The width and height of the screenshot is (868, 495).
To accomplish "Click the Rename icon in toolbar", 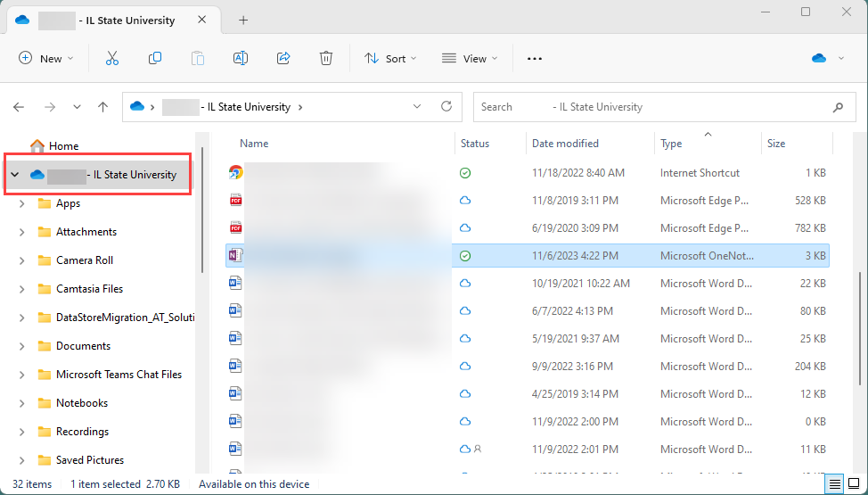I will 241,58.
